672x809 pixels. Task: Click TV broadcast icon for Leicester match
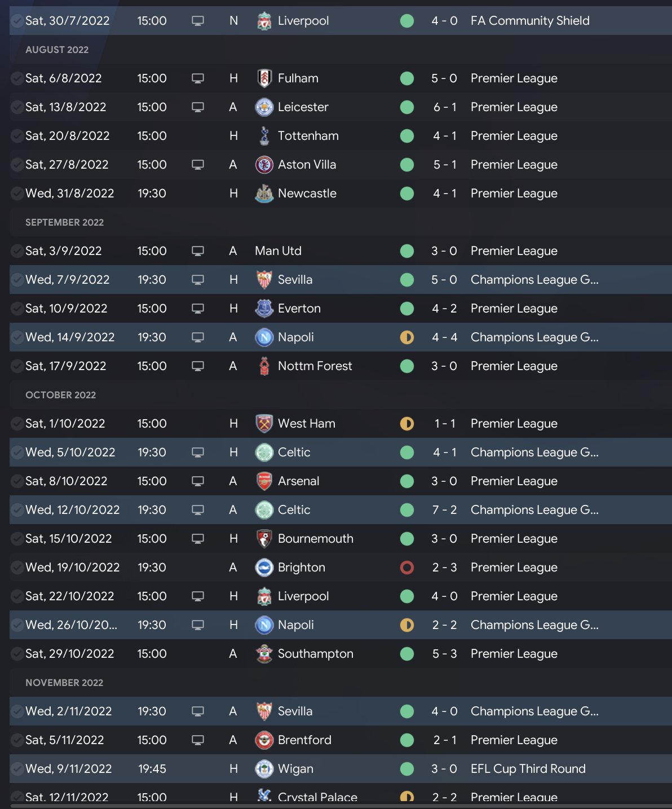198,107
